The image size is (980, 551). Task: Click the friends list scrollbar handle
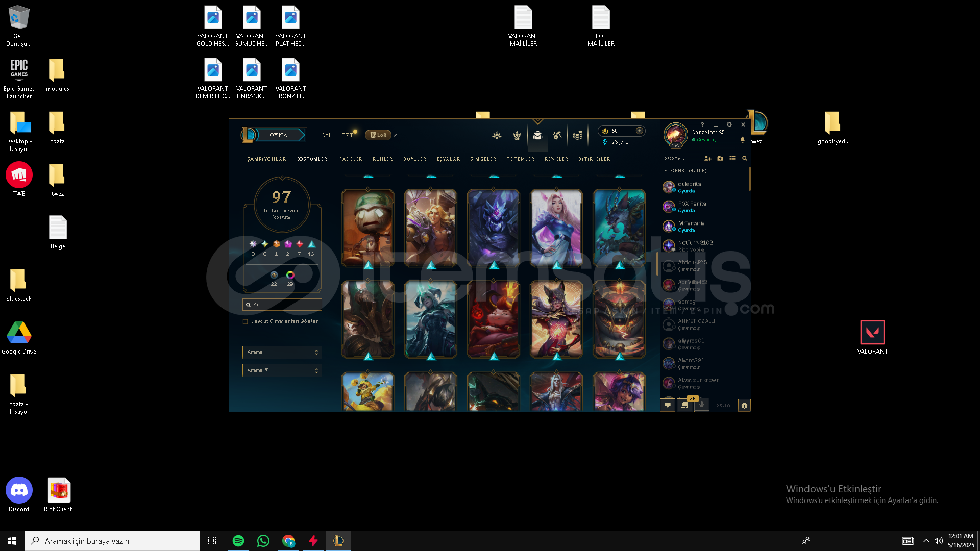pos(749,179)
